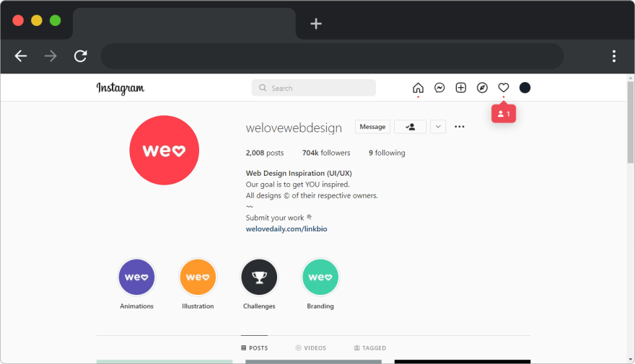Switch to the TAGGED tab
This screenshot has width=635, height=364.
coord(369,348)
